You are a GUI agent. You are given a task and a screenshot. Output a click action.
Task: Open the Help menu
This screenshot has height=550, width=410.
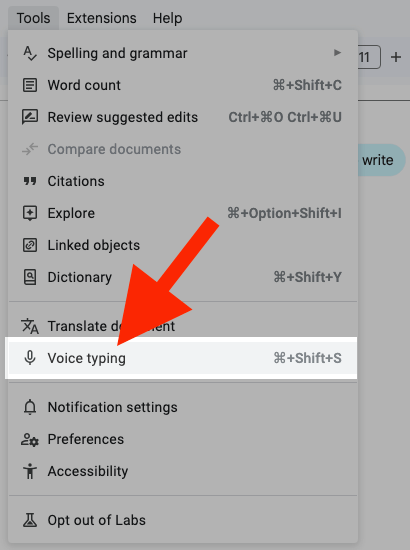pyautogui.click(x=167, y=18)
